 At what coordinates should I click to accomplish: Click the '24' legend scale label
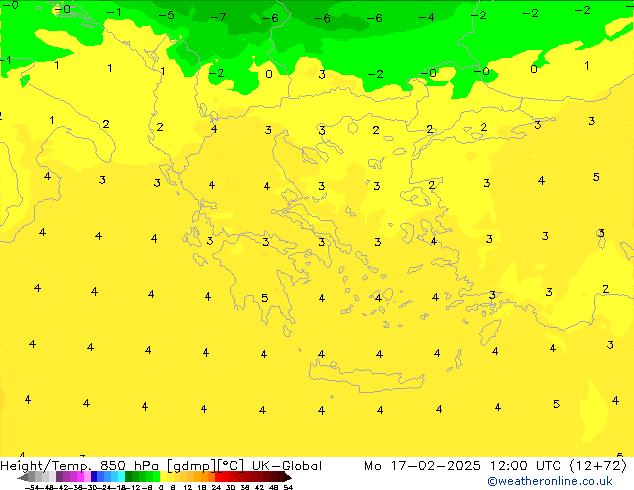tap(216, 488)
